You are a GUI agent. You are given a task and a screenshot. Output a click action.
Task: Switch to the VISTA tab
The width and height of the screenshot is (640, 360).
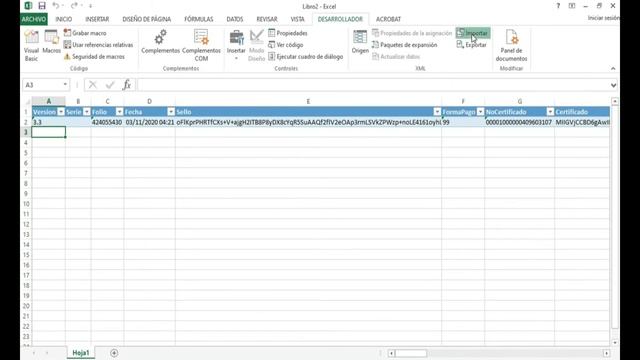click(x=298, y=19)
